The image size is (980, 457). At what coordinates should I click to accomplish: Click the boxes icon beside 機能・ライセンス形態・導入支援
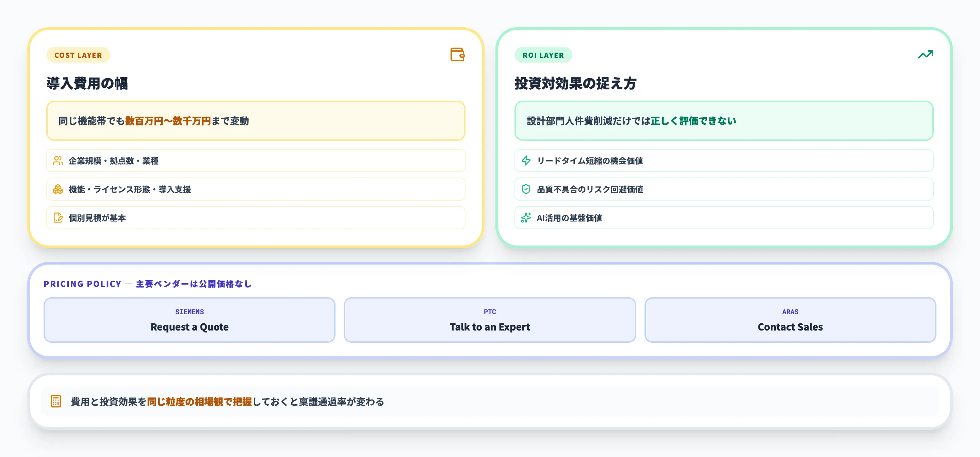point(58,189)
